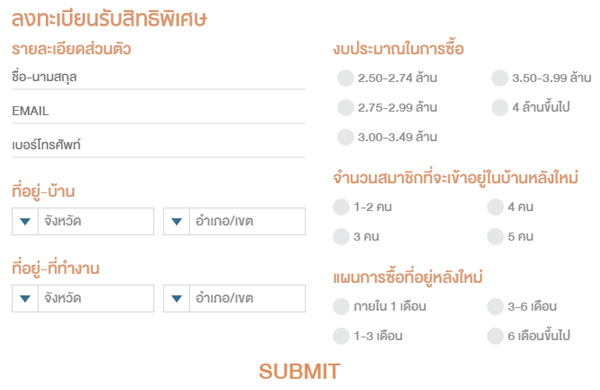
Task: Choose the 2.75-2.99 ล้าน budget radio
Action: pyautogui.click(x=345, y=107)
